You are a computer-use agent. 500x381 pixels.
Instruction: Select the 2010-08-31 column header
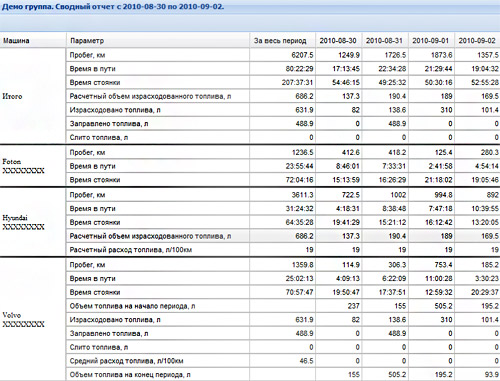coord(385,41)
